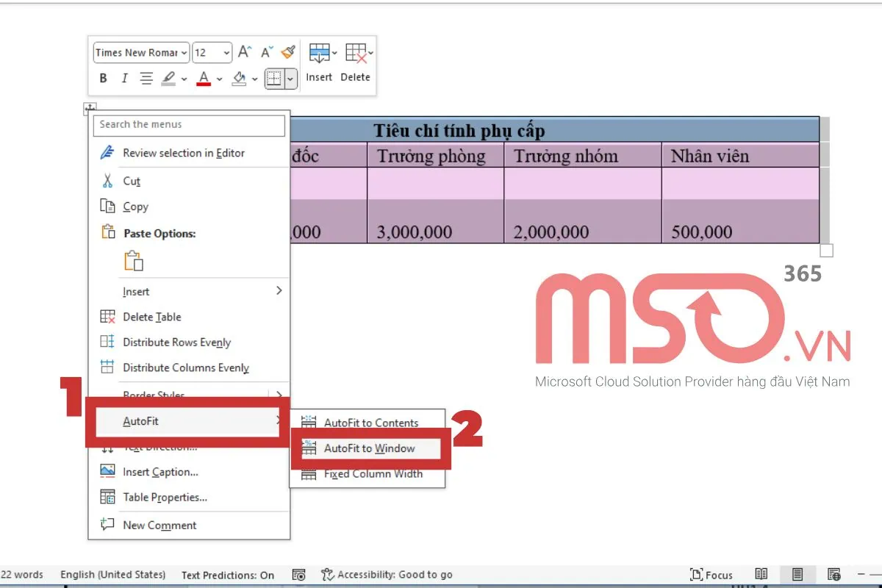The width and height of the screenshot is (882, 588).
Task: Click the Delete table icon on mini toolbar
Action: pyautogui.click(x=355, y=52)
